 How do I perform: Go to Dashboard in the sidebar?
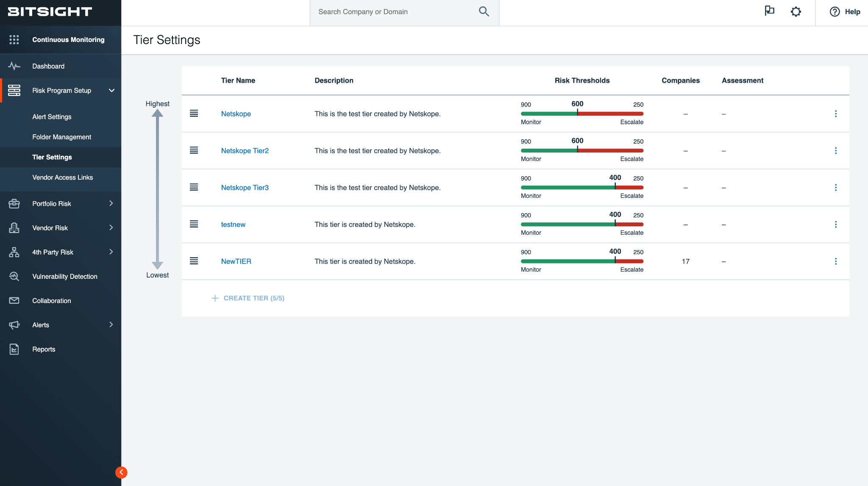click(48, 66)
